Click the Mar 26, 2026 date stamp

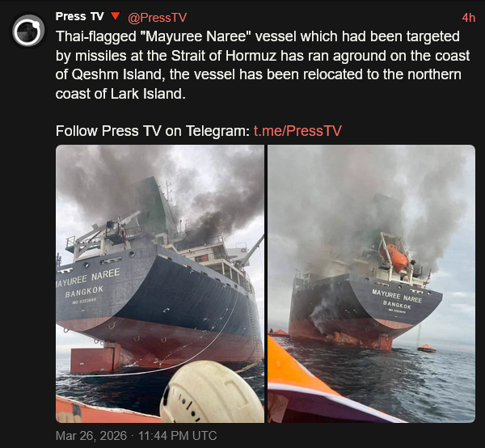pyautogui.click(x=91, y=436)
